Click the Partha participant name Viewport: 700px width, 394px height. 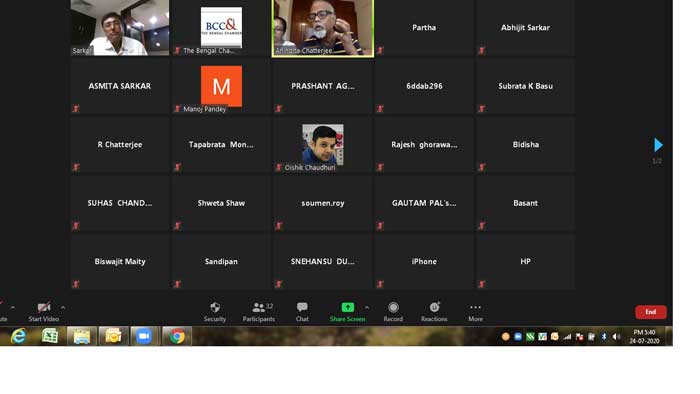pos(424,28)
